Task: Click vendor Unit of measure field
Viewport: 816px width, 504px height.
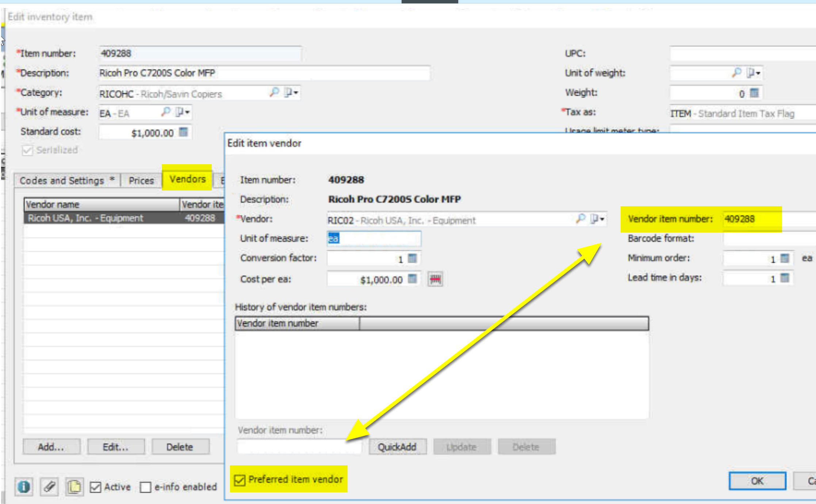Action: click(374, 238)
